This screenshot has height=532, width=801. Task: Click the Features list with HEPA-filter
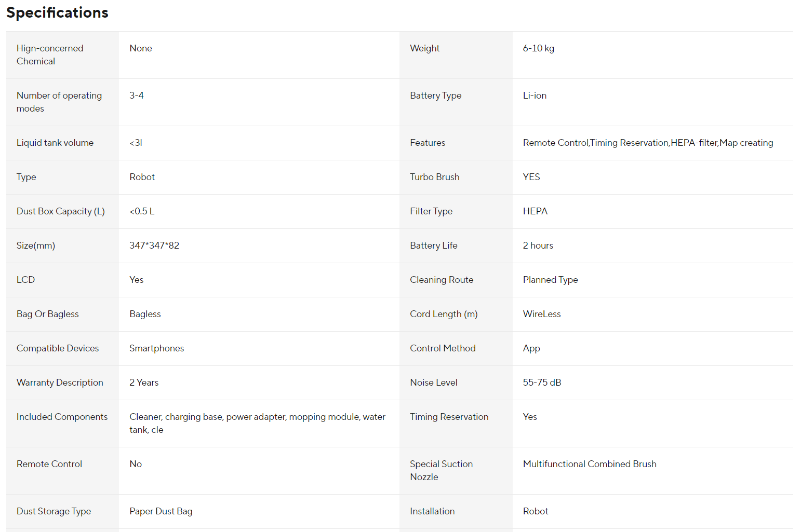point(648,143)
